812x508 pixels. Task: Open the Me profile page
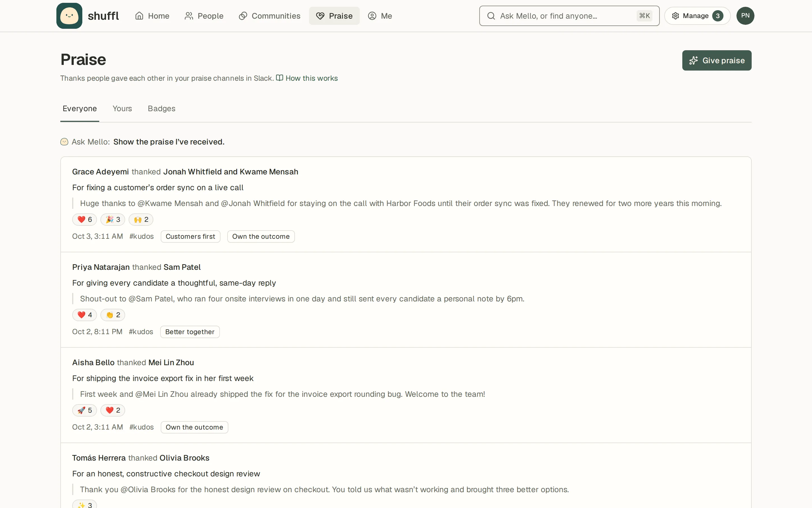coord(380,16)
